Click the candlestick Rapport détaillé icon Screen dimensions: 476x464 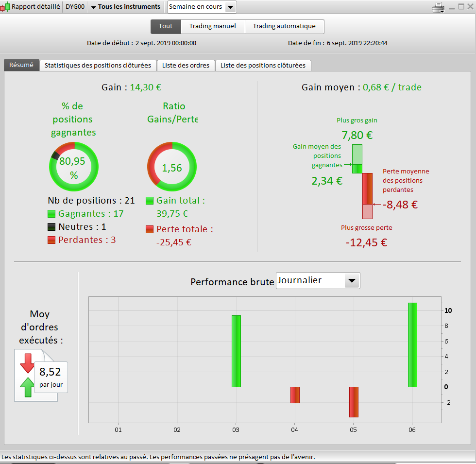click(5, 7)
